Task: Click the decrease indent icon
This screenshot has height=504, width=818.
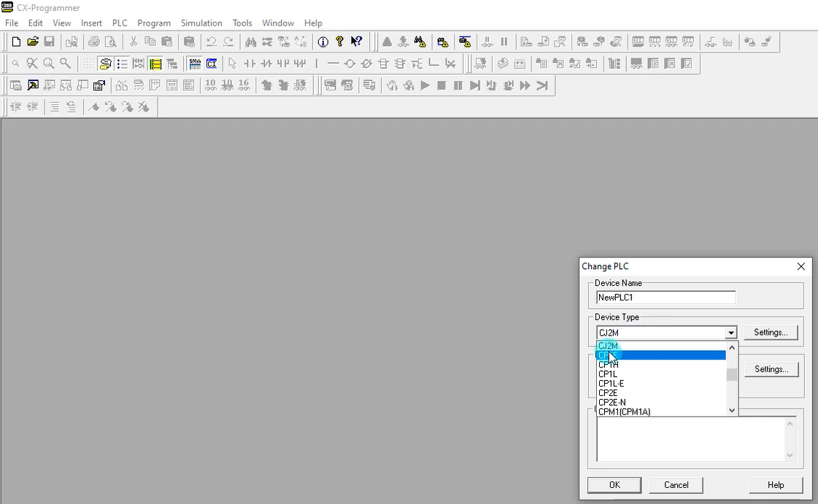Action: [15, 106]
